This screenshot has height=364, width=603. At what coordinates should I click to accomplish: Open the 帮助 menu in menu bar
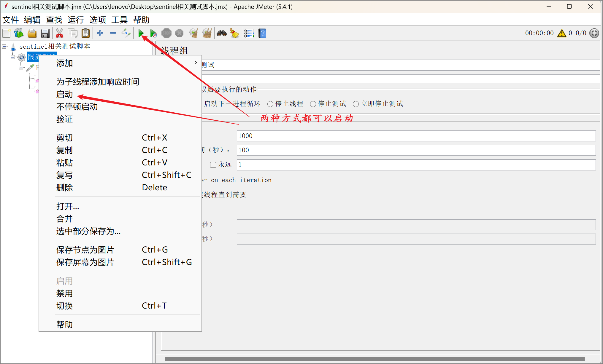pyautogui.click(x=141, y=20)
